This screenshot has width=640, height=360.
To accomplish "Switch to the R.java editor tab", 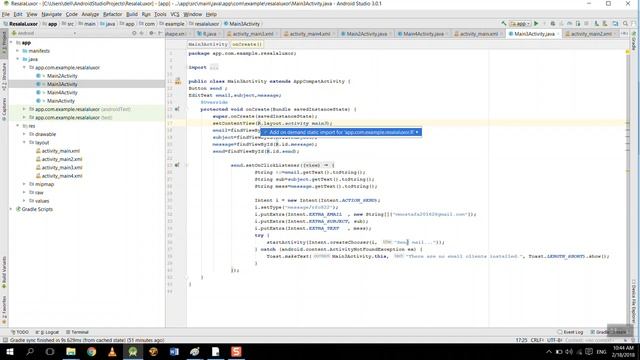I will point(209,33).
